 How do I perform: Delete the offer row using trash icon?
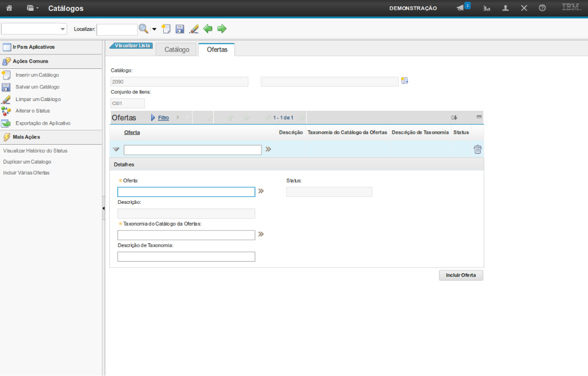[477, 150]
